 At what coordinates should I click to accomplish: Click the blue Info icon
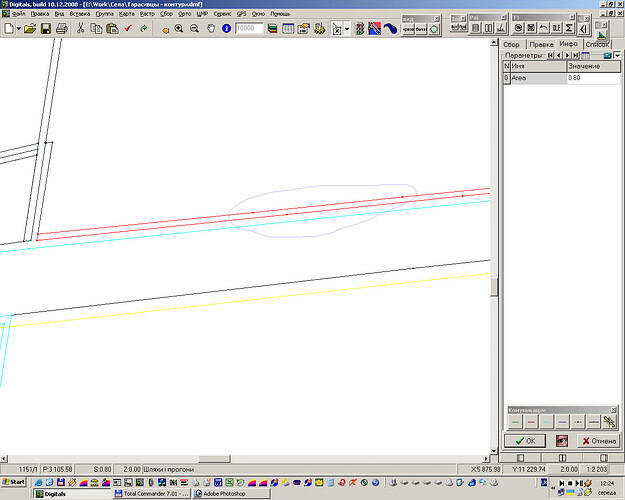[226, 29]
